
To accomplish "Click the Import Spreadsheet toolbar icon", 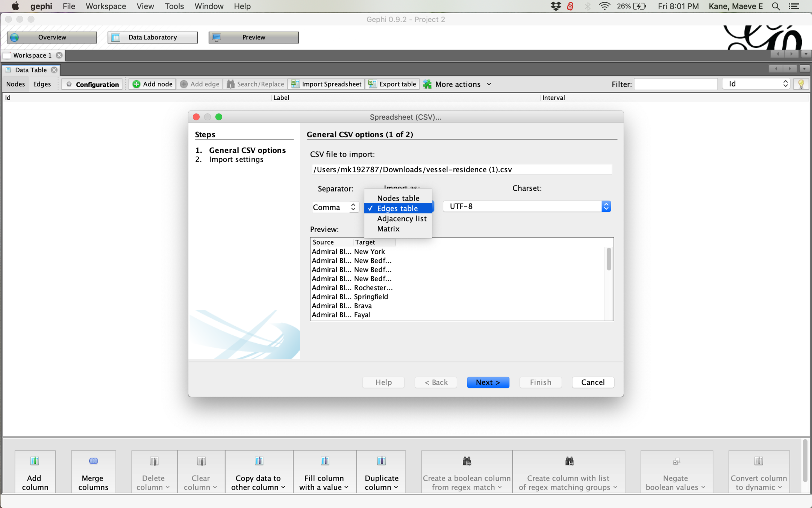I will tap(295, 84).
